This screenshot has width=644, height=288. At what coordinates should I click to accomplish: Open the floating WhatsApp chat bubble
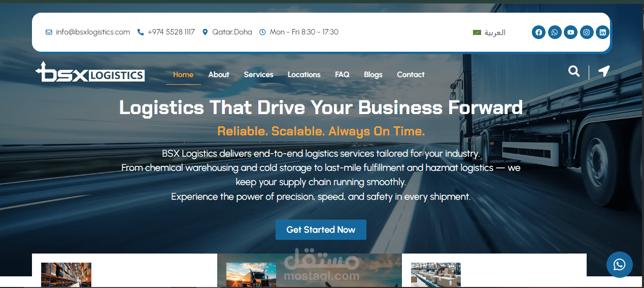(x=620, y=265)
